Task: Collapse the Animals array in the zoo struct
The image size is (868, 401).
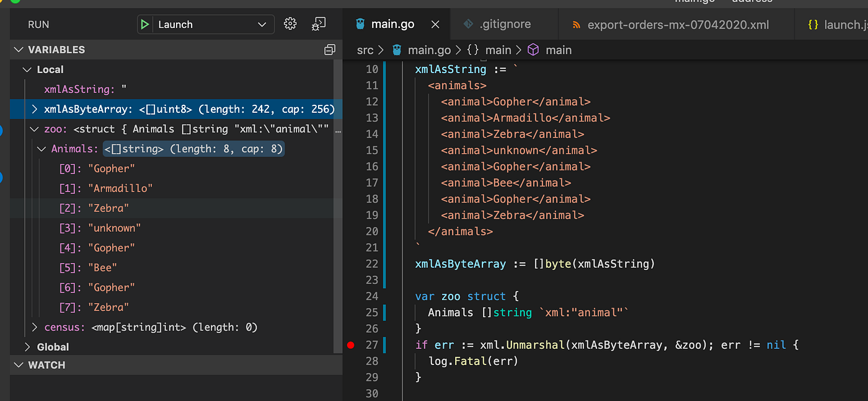Action: tap(41, 149)
